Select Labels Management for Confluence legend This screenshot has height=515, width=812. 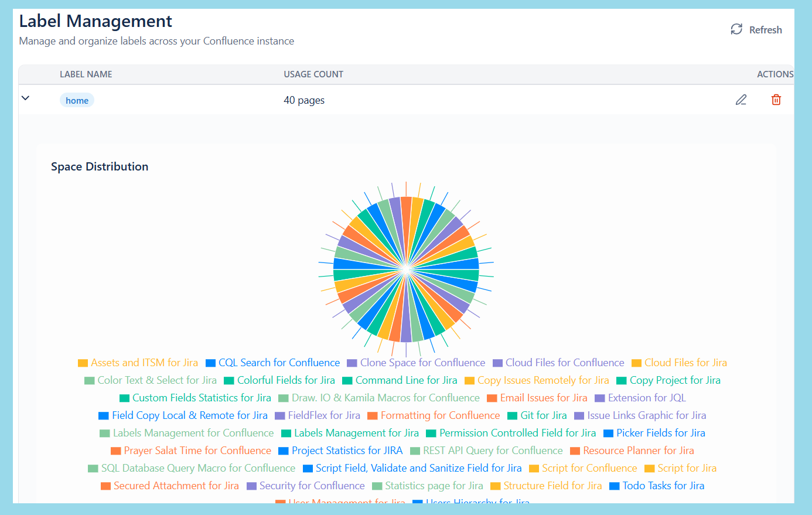(x=187, y=433)
